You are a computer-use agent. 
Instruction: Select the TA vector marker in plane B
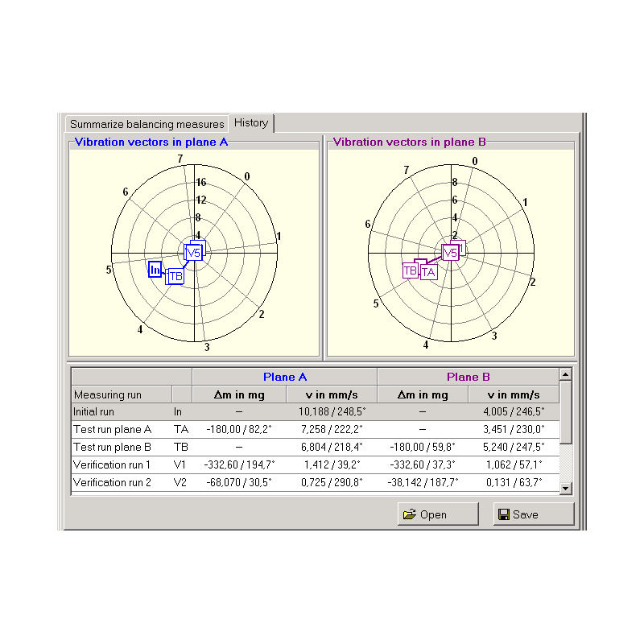pyautogui.click(x=428, y=272)
